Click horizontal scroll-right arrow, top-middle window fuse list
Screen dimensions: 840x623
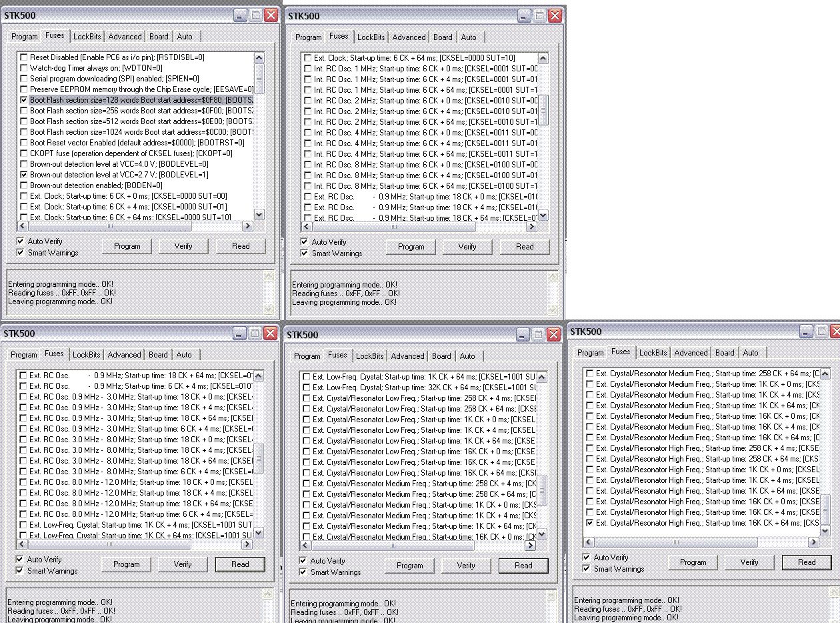coord(531,227)
